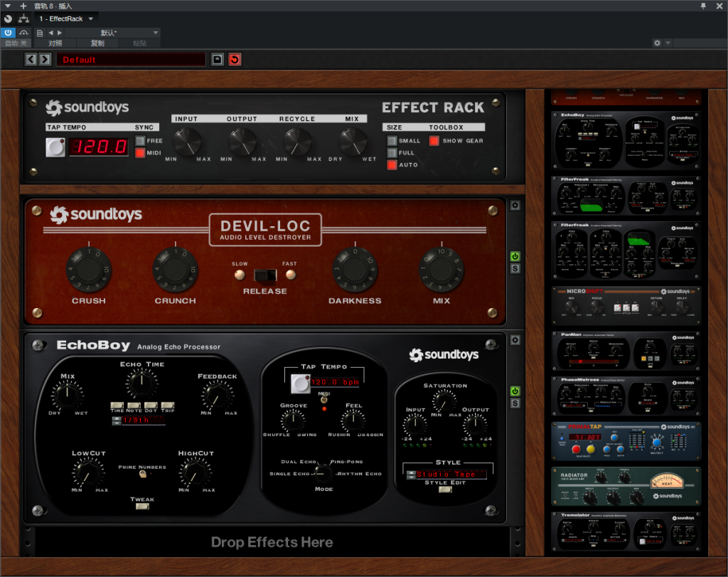Click the 对照 compare button
Viewport: 728px width, 577px height.
tap(55, 43)
